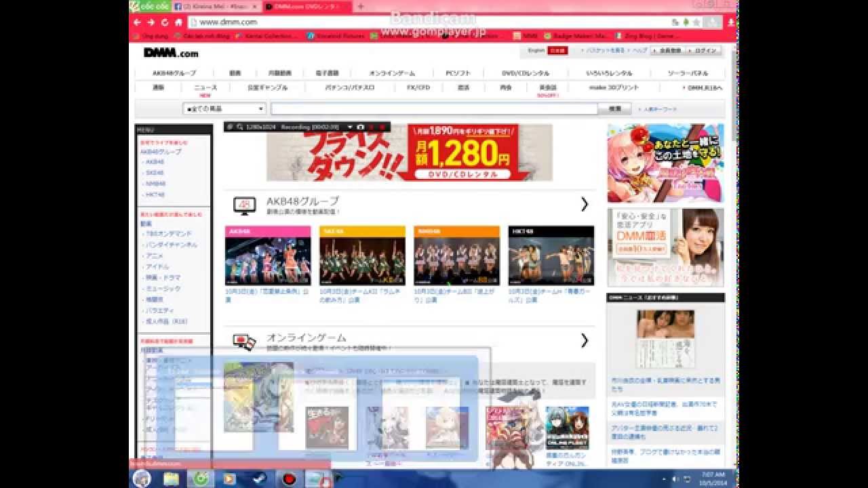Image resolution: width=868 pixels, height=488 pixels.
Task: Click the 月額1,280円 price-down banner
Action: (x=410, y=152)
